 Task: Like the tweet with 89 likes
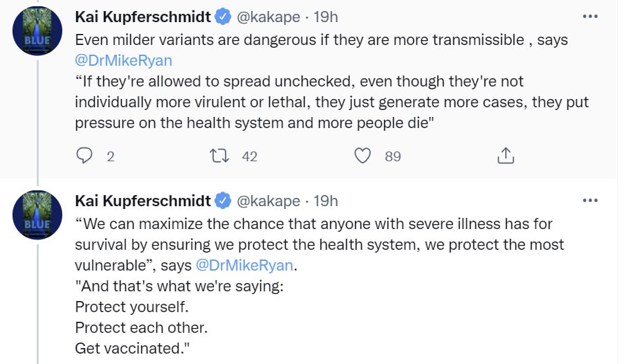(x=363, y=156)
